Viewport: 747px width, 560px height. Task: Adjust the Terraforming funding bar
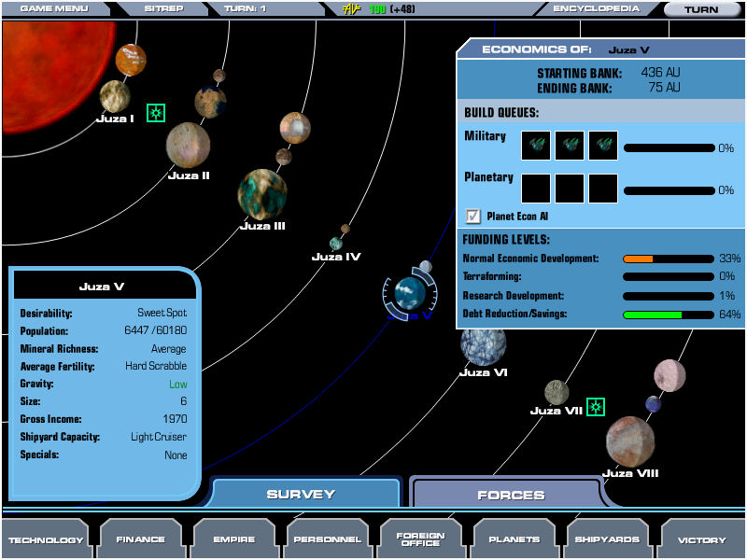click(x=668, y=276)
